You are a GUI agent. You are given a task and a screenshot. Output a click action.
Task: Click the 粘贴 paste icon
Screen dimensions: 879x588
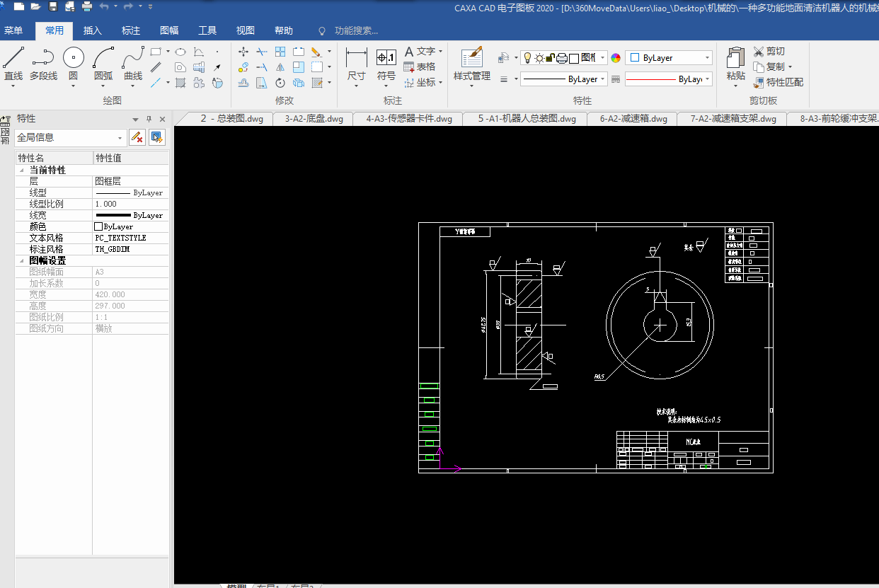(735, 58)
